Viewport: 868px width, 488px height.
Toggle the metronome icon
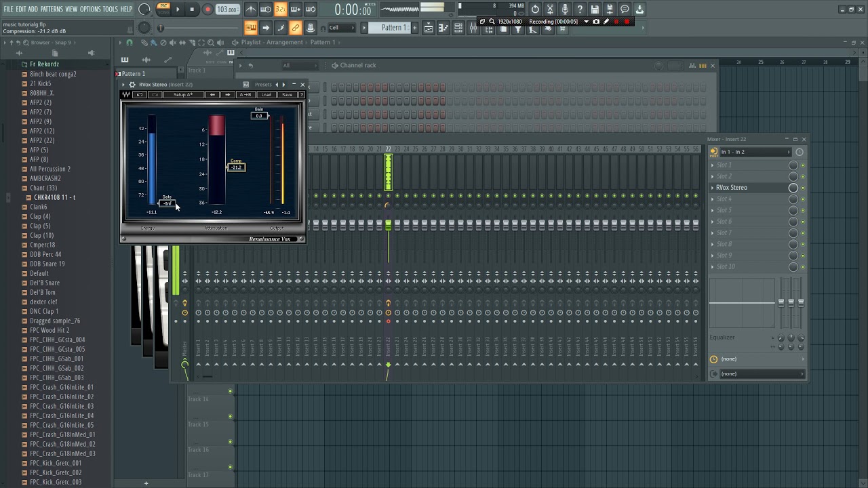250,9
